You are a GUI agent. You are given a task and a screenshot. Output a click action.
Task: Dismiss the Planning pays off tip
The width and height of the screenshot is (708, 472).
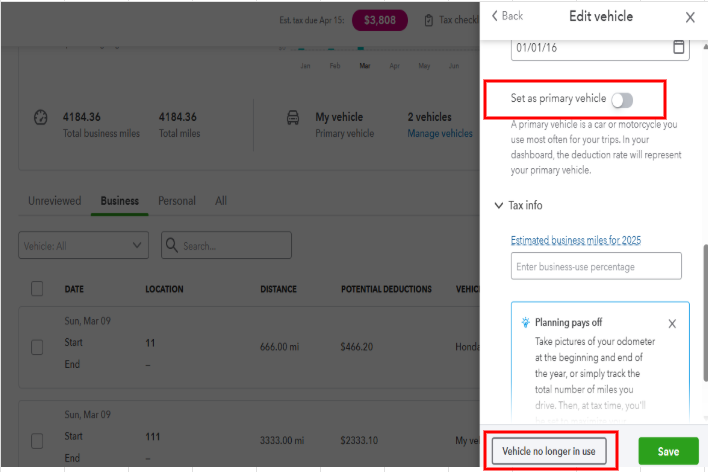click(x=672, y=323)
